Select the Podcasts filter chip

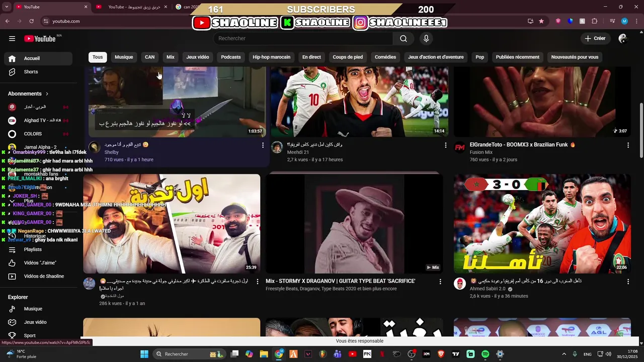(231, 57)
